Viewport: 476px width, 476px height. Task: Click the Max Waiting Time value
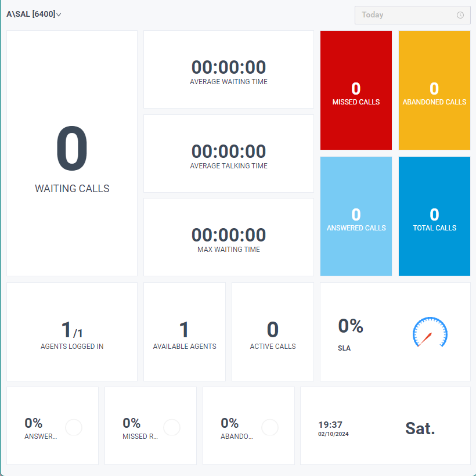[229, 235]
